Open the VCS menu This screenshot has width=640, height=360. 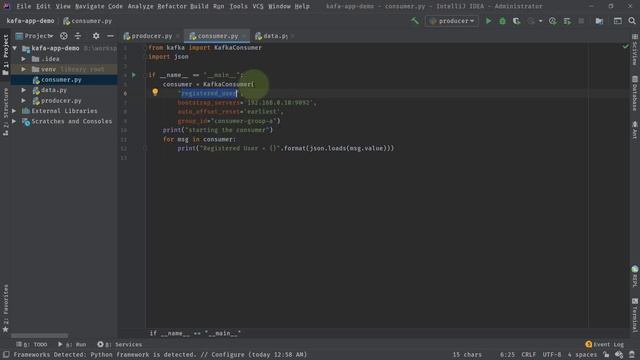tap(258, 6)
